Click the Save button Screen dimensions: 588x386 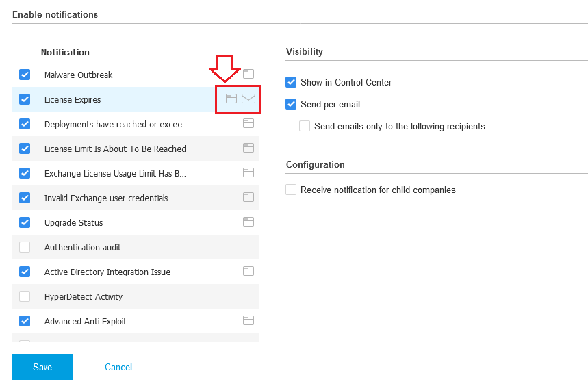[42, 367]
